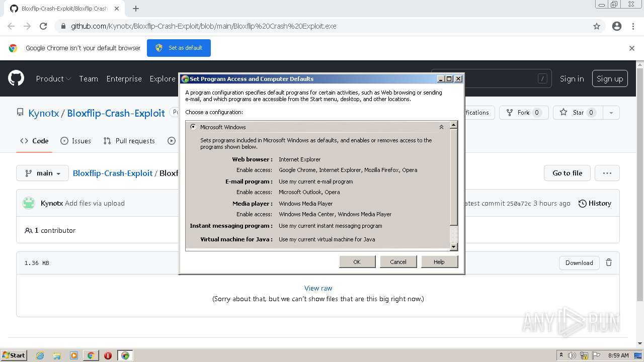Click the Chrome taskbar icon

click(x=91, y=355)
